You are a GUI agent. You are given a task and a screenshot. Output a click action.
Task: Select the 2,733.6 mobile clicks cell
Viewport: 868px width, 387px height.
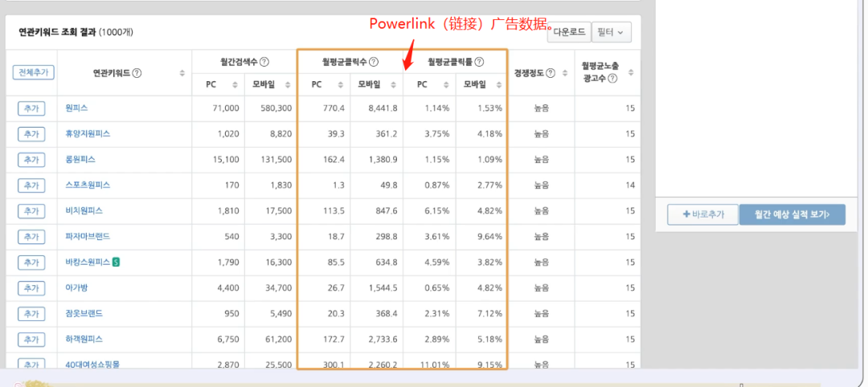coord(377,340)
